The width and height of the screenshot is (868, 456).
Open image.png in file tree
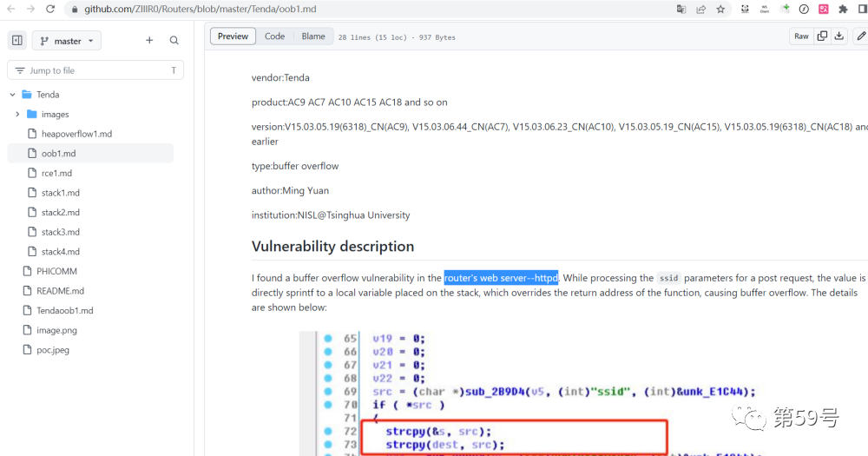pyautogui.click(x=56, y=330)
